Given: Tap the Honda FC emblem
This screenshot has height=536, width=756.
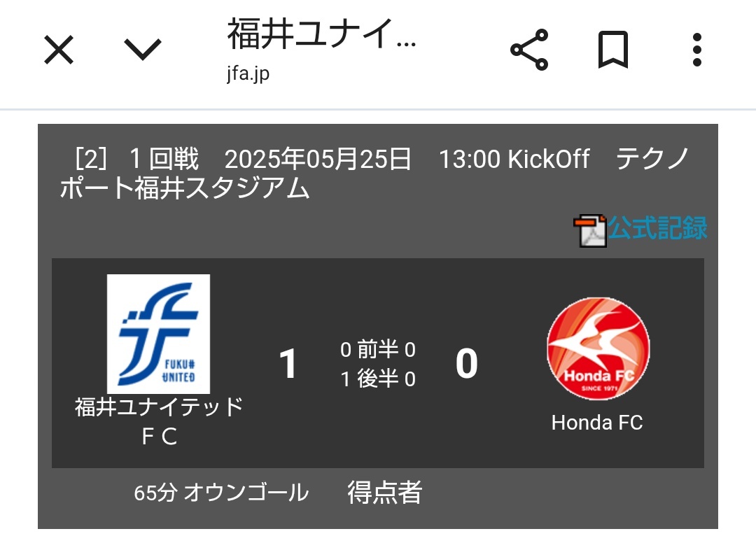Looking at the screenshot, I should coord(598,348).
